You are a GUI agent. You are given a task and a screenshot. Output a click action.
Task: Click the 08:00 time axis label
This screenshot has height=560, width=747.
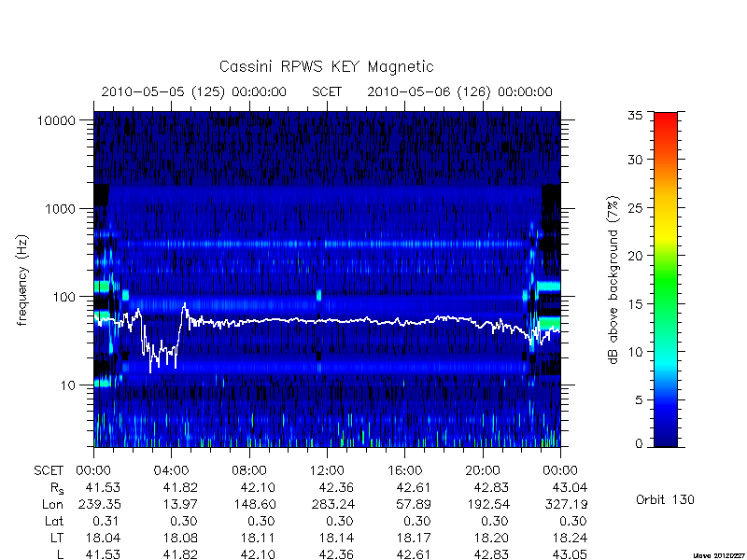(249, 471)
